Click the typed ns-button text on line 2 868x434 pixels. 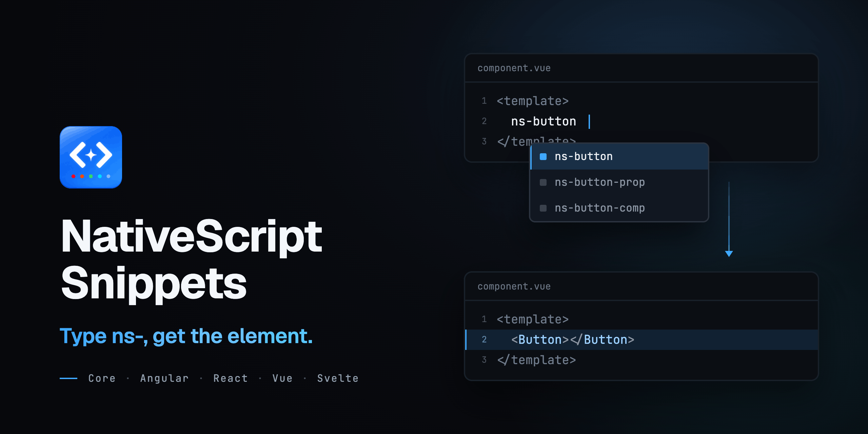pyautogui.click(x=544, y=121)
